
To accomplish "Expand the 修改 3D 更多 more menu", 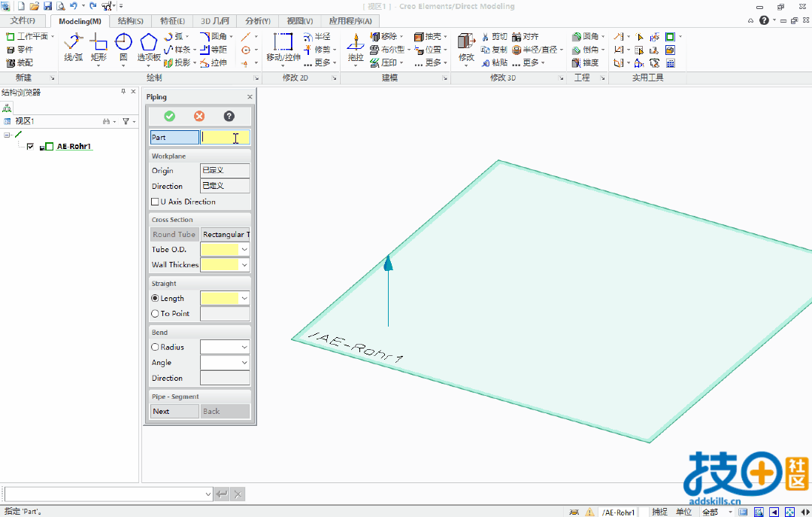I will pos(529,62).
